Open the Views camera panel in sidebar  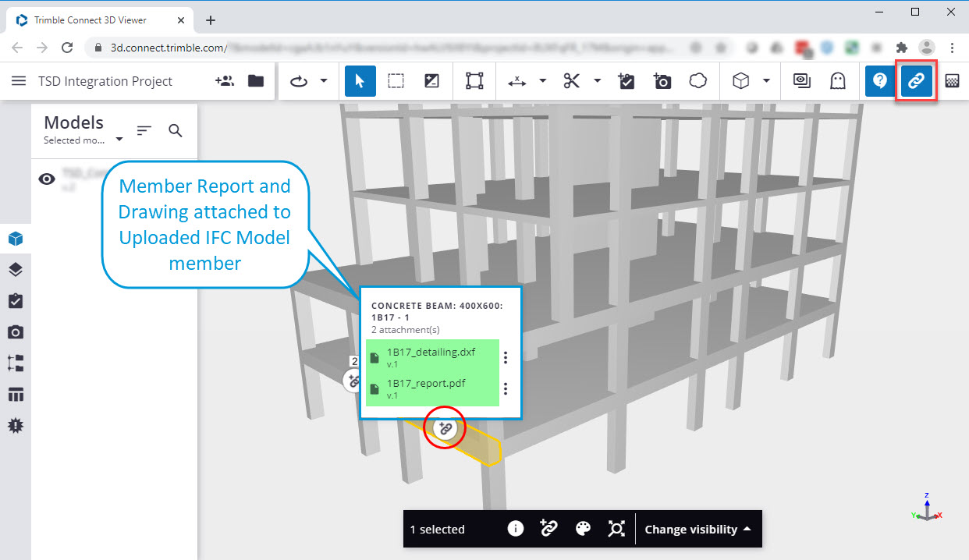click(x=16, y=331)
